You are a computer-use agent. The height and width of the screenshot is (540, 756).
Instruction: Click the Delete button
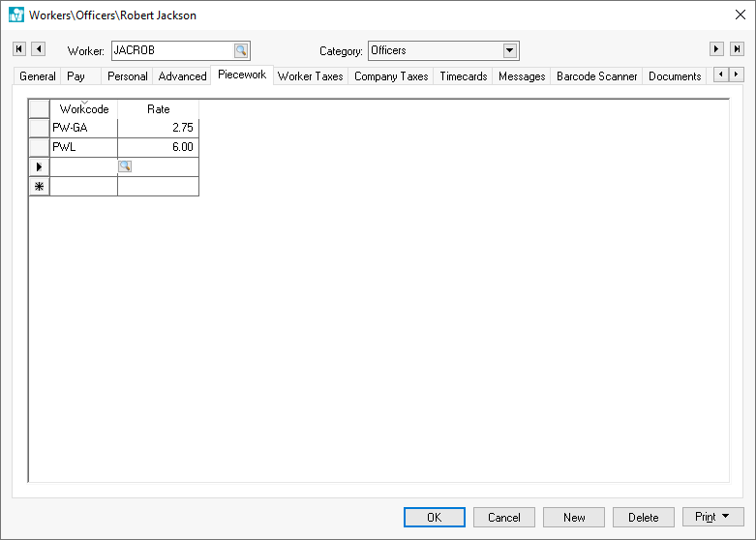[644, 518]
